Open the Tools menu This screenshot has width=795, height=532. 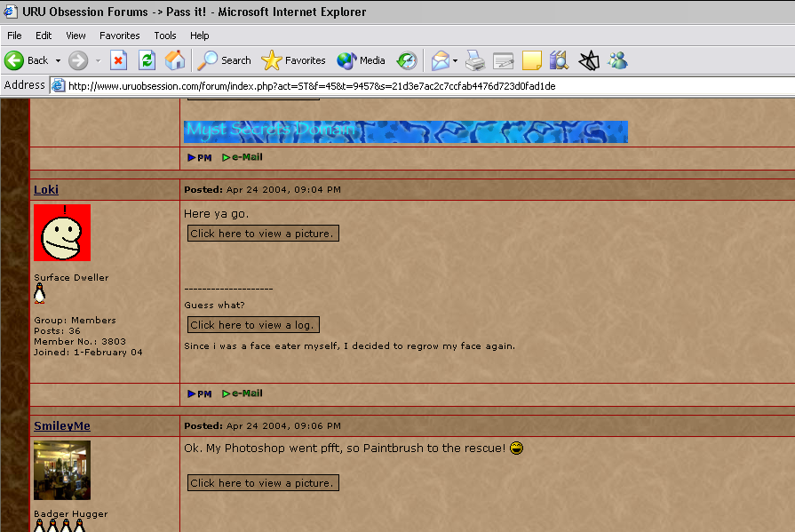pos(165,36)
